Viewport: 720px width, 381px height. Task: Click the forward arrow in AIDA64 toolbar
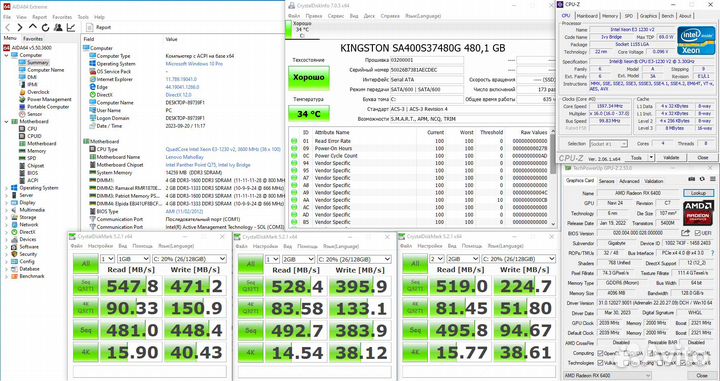20,28
